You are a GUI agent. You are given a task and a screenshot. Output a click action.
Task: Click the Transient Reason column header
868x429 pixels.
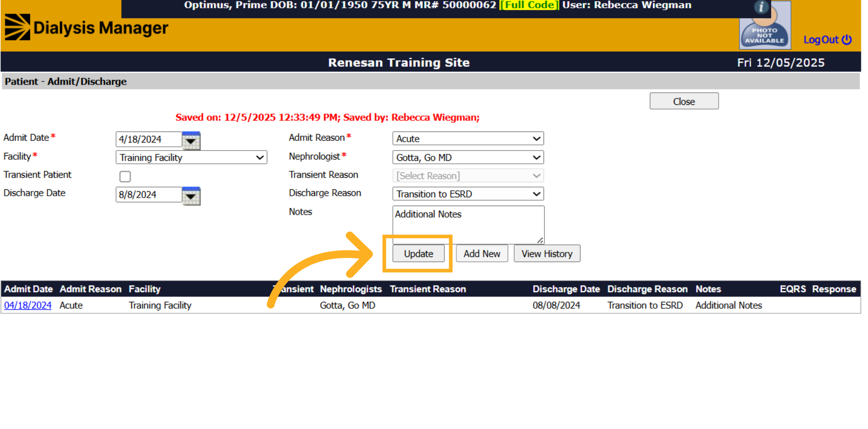(428, 289)
